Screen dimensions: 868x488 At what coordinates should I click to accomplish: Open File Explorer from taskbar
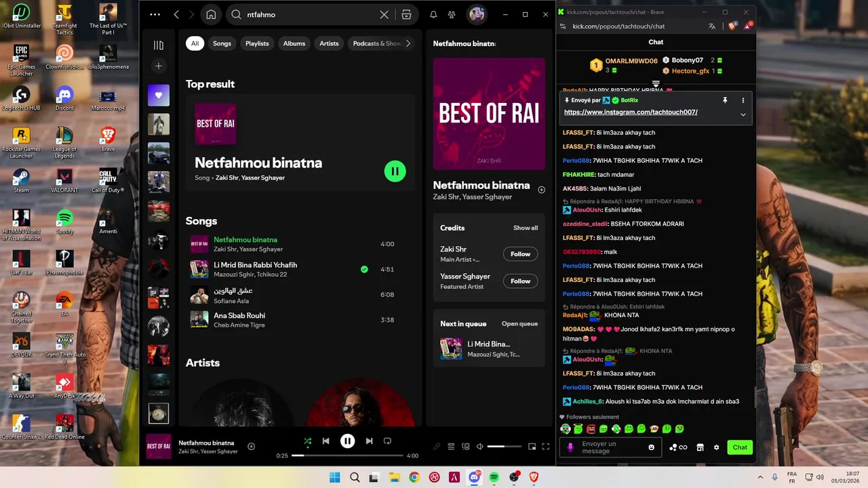pyautogui.click(x=394, y=477)
